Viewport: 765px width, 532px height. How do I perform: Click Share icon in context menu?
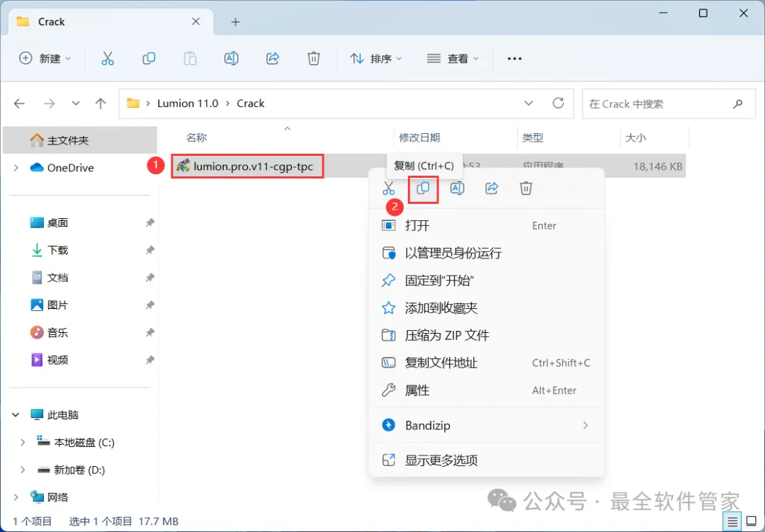pos(492,188)
